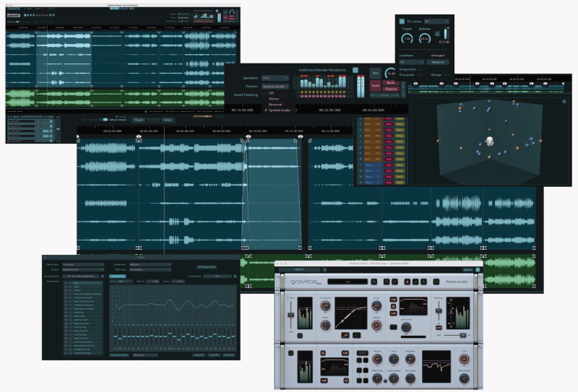Image resolution: width=578 pixels, height=392 pixels.
Task: Adjust the TP Limiter Target knob
Action: pos(407,38)
